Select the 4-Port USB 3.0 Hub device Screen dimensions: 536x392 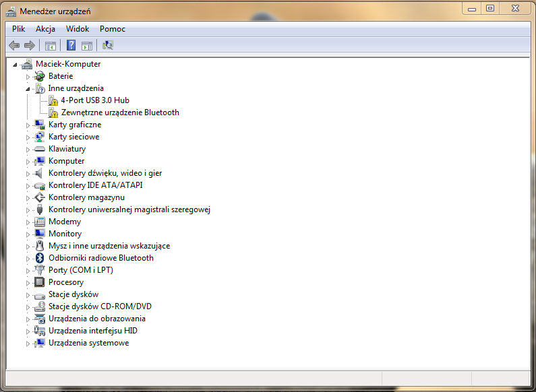pyautogui.click(x=95, y=100)
